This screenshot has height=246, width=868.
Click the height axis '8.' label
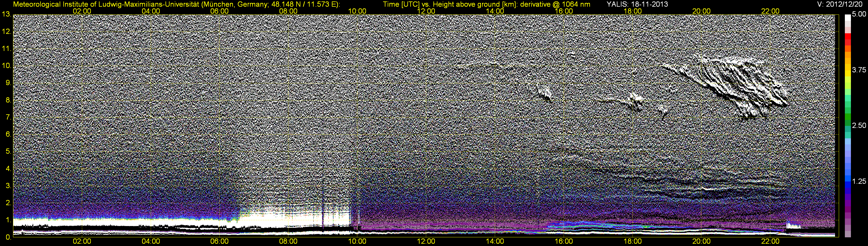8,100
